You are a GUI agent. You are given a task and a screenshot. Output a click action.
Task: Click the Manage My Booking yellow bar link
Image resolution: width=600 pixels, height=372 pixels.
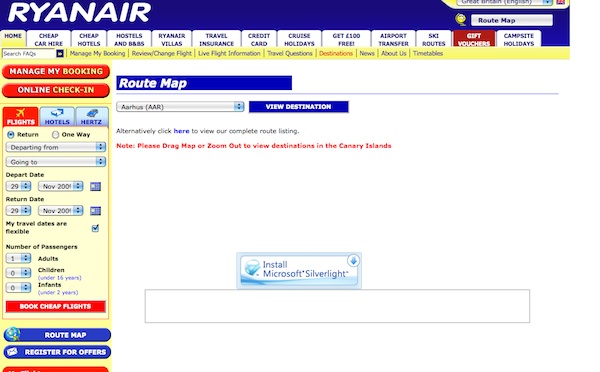pyautogui.click(x=98, y=54)
